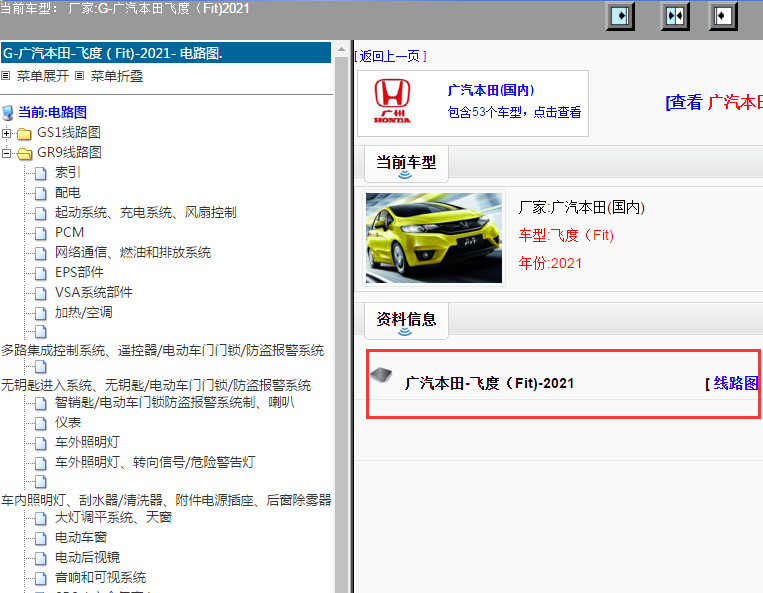
Task: Click 包含53个车型，点击查看 link
Action: [514, 112]
